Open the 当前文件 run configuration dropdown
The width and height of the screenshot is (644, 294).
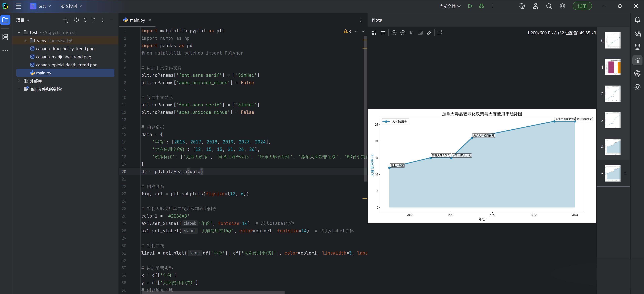450,6
